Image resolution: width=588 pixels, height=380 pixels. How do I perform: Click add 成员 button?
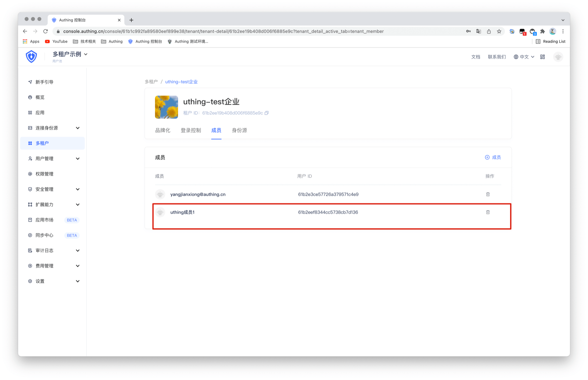(x=492, y=157)
